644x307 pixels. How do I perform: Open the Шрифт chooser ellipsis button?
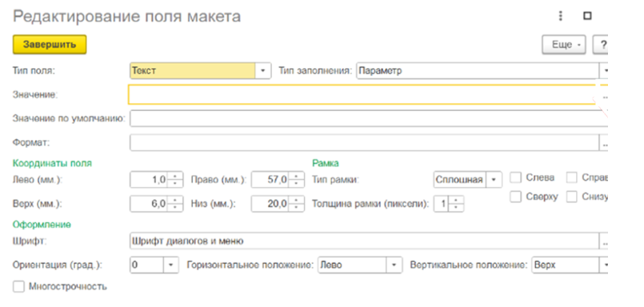tap(604, 241)
